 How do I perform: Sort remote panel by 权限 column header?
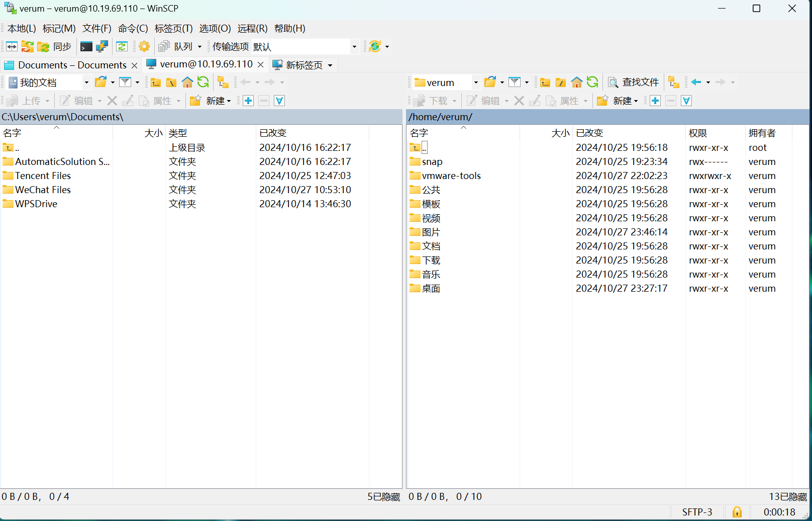(715, 133)
